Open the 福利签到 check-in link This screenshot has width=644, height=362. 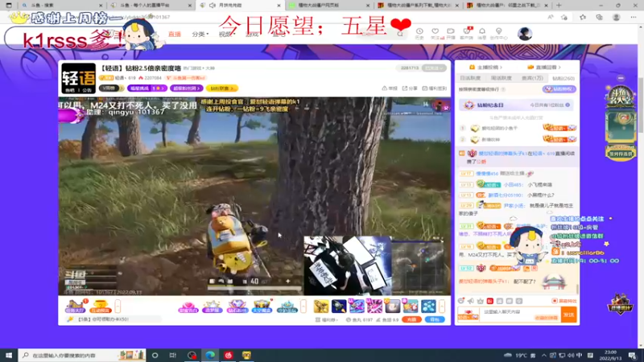coord(434,88)
